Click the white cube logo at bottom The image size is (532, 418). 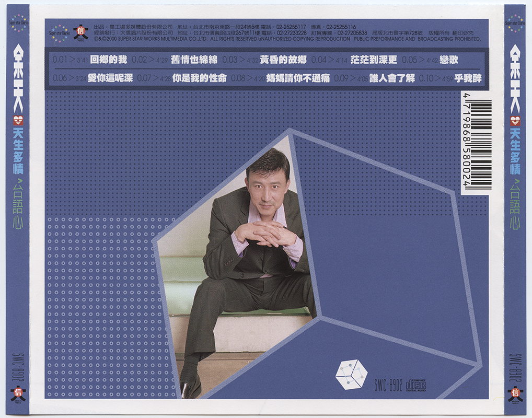[x=351, y=374]
